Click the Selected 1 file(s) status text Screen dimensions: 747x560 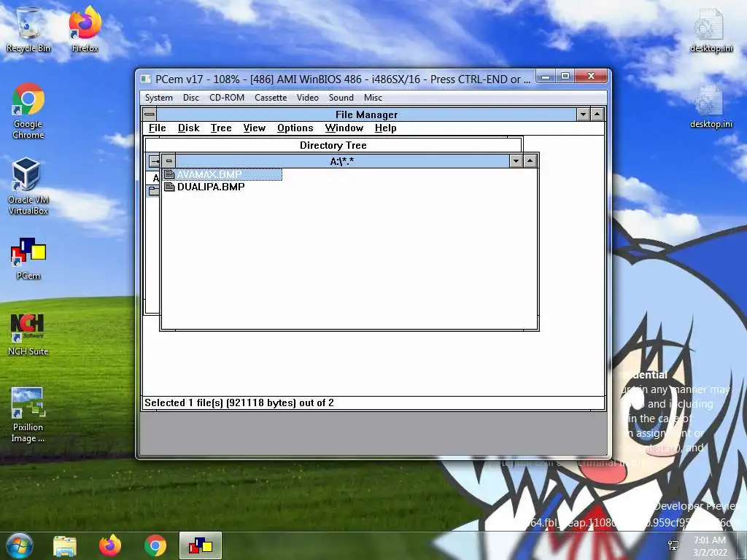click(x=239, y=402)
